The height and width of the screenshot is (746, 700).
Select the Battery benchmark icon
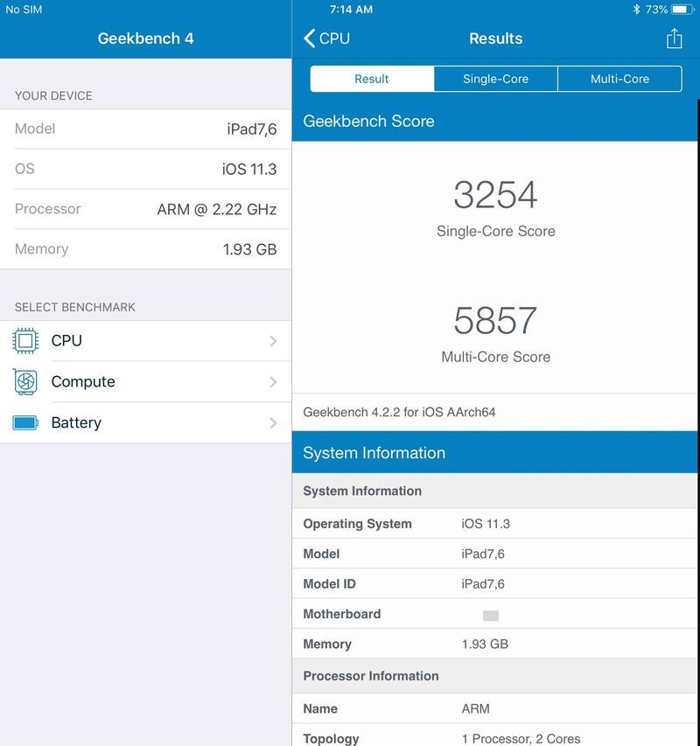pos(25,422)
